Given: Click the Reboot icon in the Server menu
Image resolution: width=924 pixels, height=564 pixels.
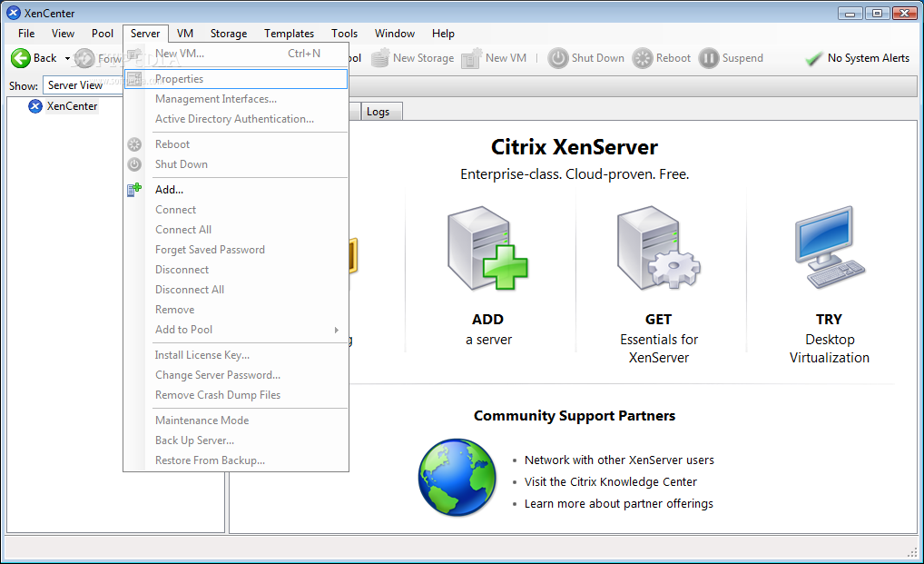Looking at the screenshot, I should click(x=134, y=144).
